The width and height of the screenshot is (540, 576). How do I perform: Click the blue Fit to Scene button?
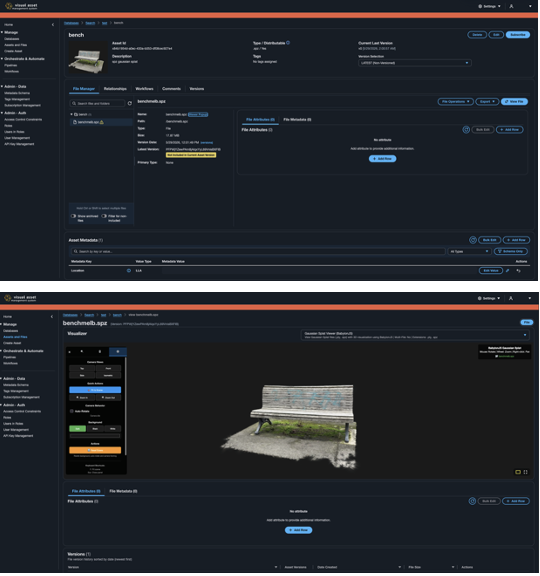click(95, 390)
